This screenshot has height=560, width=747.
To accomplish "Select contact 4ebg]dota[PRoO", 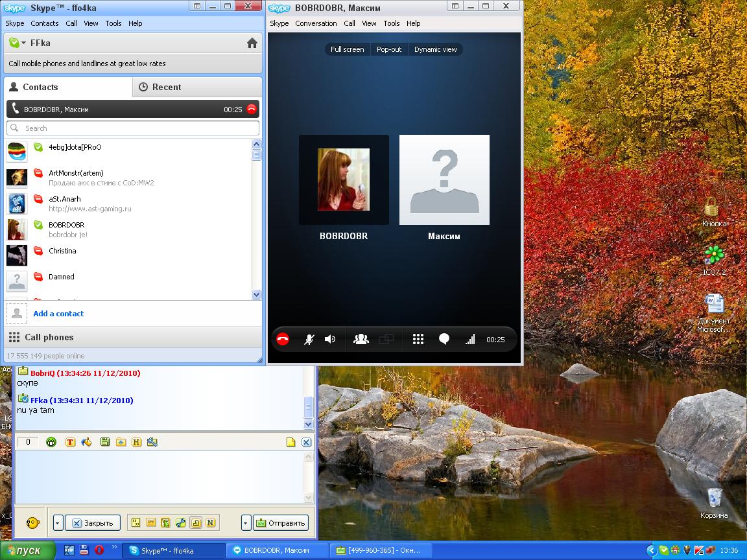I will tap(128, 152).
